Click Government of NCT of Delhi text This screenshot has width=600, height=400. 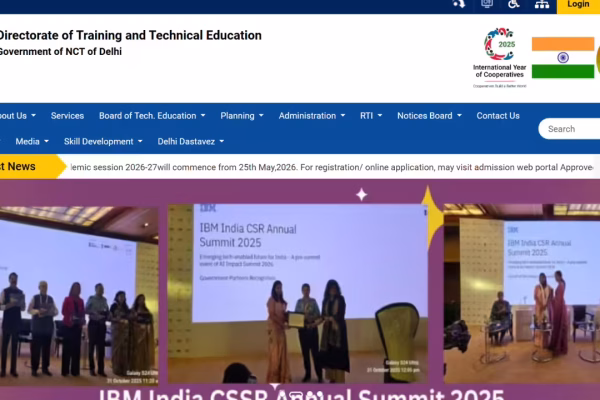[x=60, y=52]
